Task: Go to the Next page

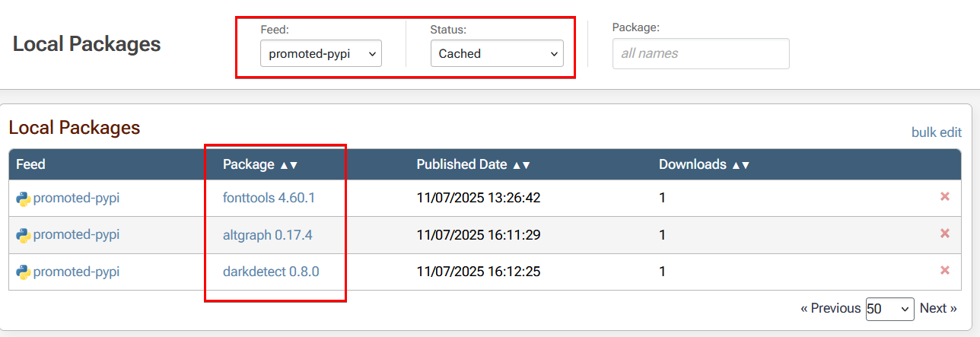Action: pos(938,309)
